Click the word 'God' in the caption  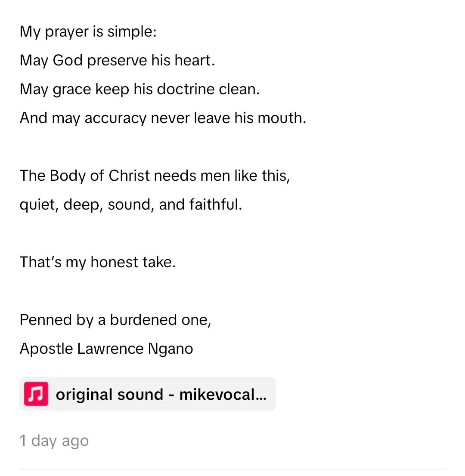[x=68, y=60]
